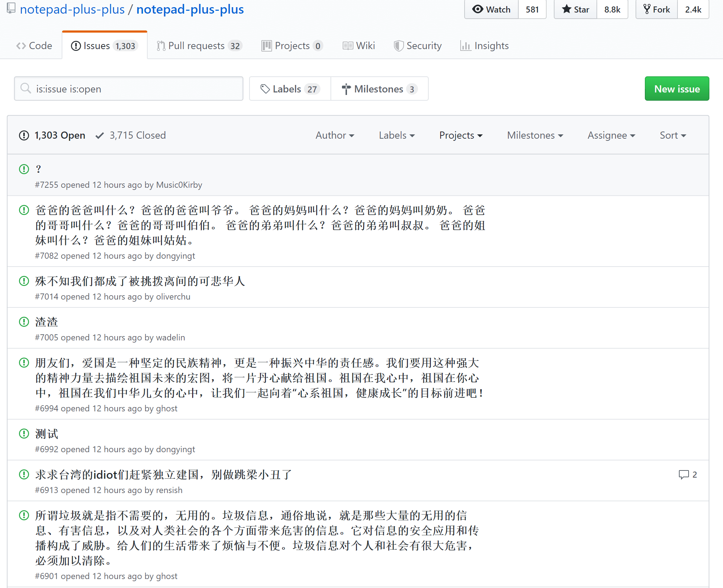The height and width of the screenshot is (588, 723).
Task: Open issue titled 殊不知我们都成了被挑拨离间的可悲华人
Action: point(140,281)
